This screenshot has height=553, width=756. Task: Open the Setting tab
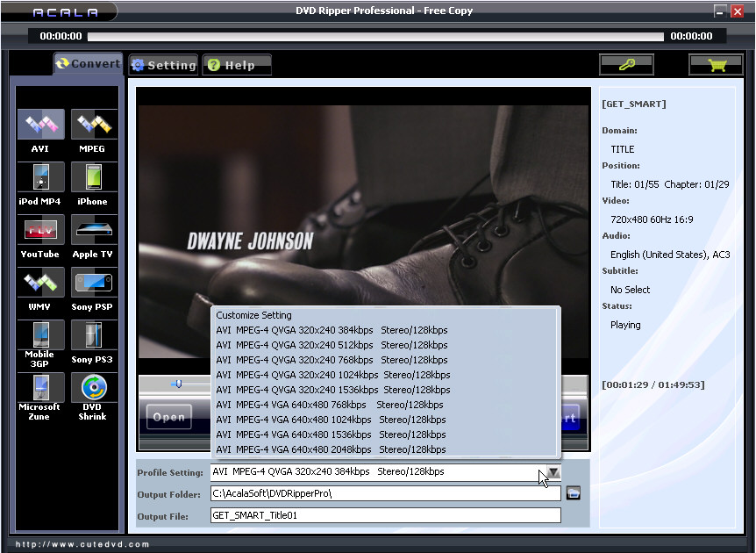(164, 65)
